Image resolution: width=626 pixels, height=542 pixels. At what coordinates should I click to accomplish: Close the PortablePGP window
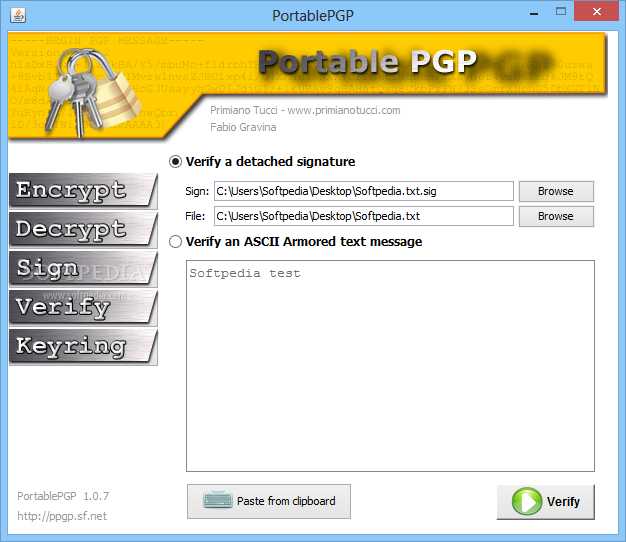(x=596, y=11)
